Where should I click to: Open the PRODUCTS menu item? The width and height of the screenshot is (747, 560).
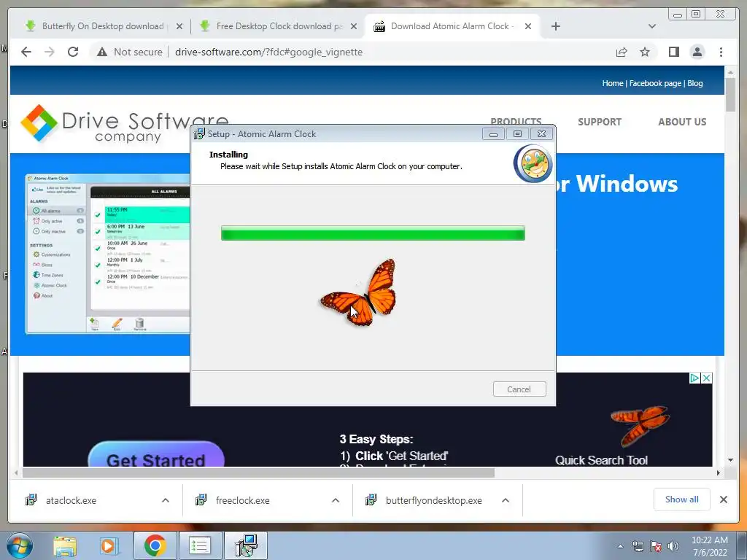point(516,121)
